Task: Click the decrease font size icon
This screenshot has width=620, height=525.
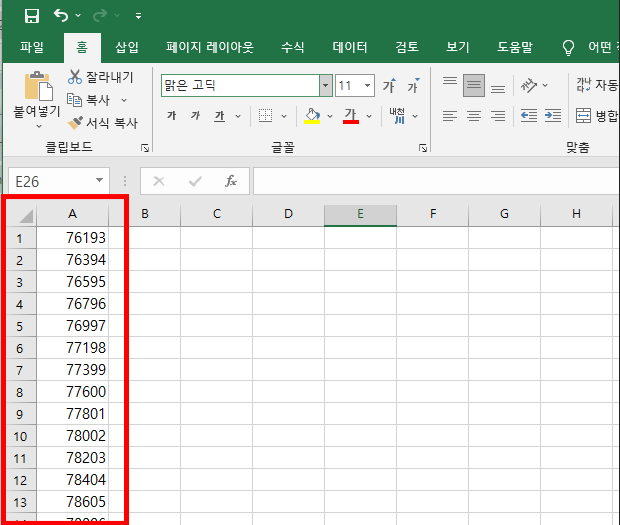Action: (x=414, y=85)
